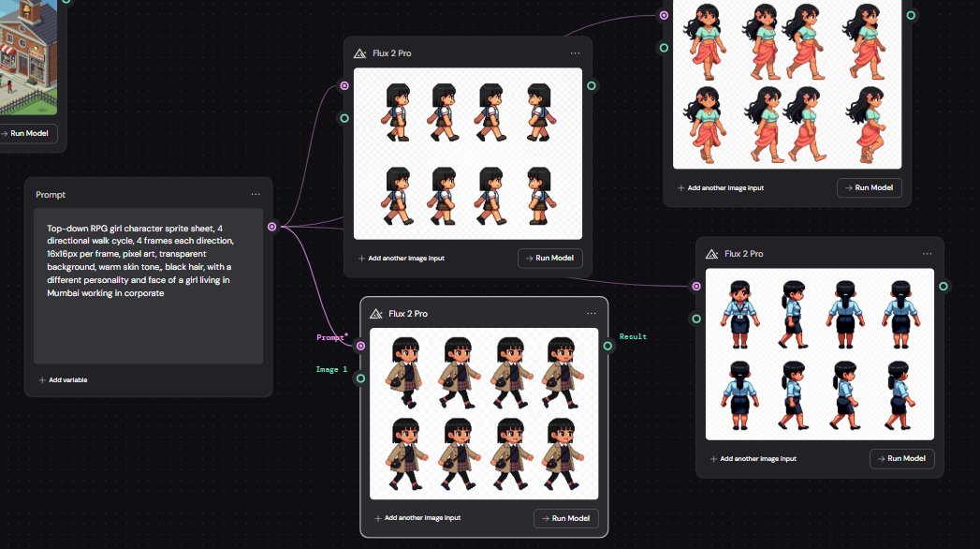Open three-dot menu of blue-shirt office girl node

tap(927, 254)
